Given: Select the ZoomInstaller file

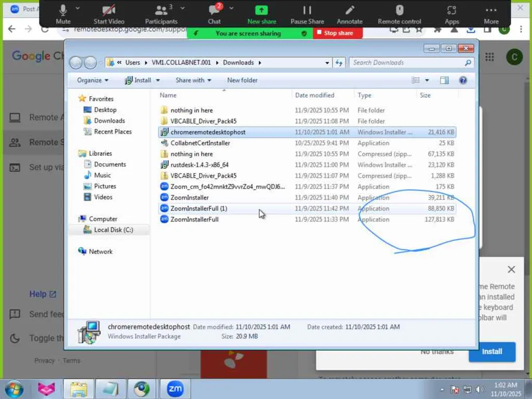Looking at the screenshot, I should click(307, 197).
